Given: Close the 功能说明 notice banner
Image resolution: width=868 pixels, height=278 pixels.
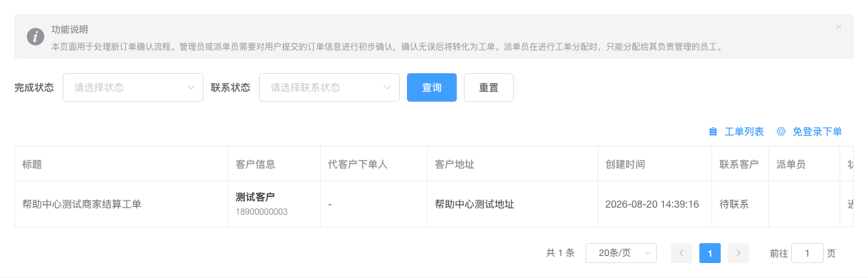Looking at the screenshot, I should click(838, 27).
